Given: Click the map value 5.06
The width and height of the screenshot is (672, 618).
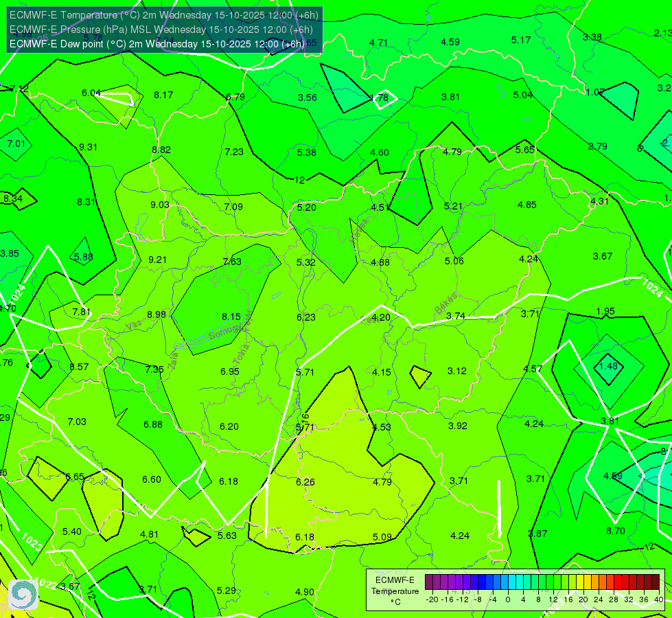Looking at the screenshot, I should [454, 261].
